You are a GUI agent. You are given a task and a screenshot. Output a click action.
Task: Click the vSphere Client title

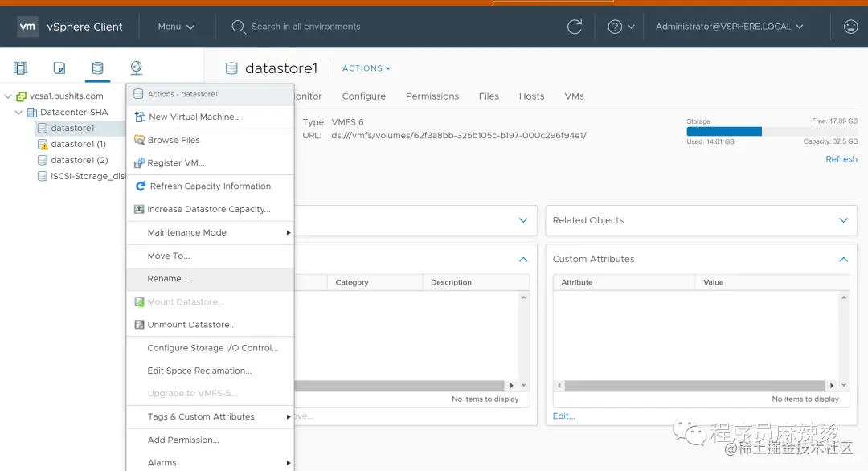tap(84, 27)
